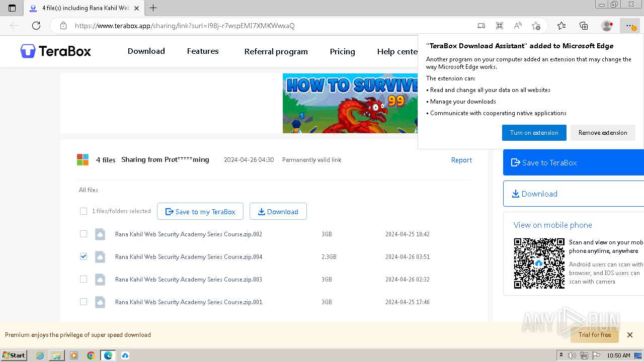Click Trial for free button

coord(595,335)
